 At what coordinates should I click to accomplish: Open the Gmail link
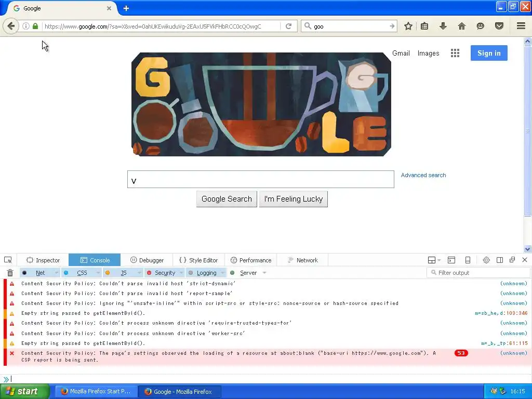point(401,54)
